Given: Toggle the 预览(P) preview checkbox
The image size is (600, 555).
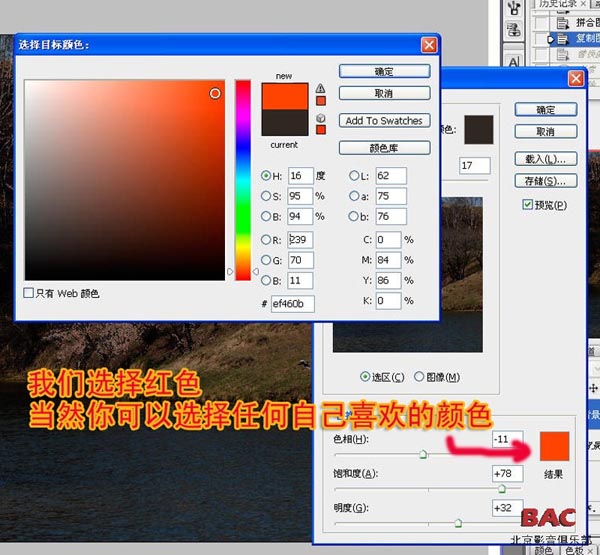Looking at the screenshot, I should point(527,204).
